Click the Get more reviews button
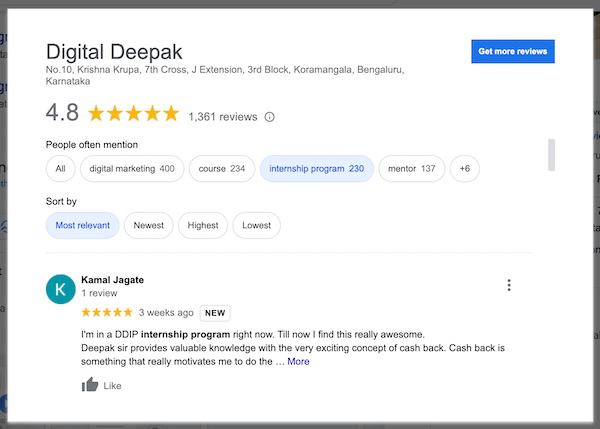The image size is (600, 429). pos(513,51)
